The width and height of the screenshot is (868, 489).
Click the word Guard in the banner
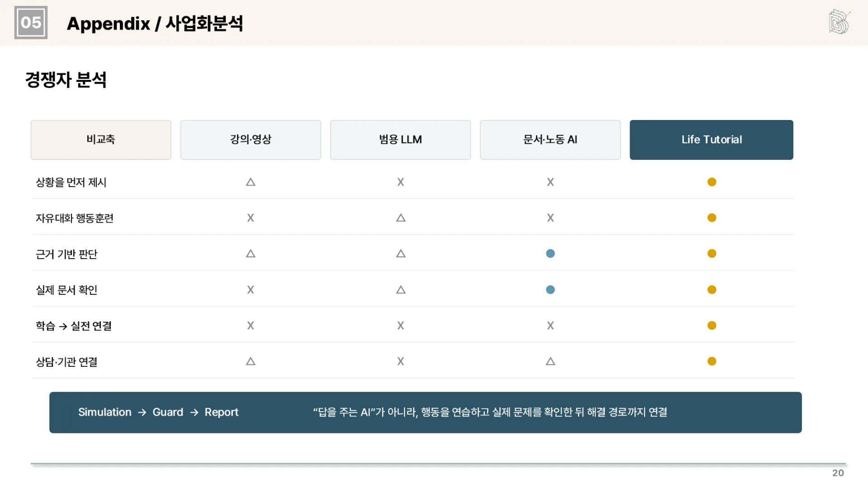tap(168, 412)
